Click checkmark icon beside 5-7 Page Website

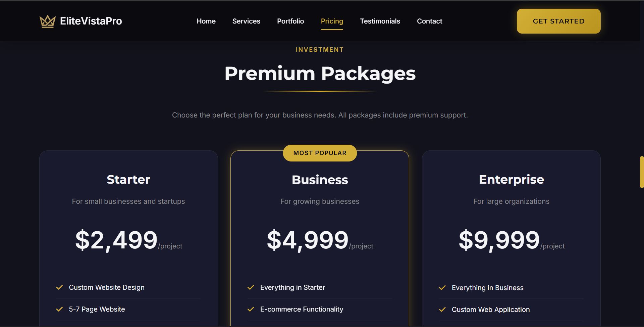click(x=59, y=309)
